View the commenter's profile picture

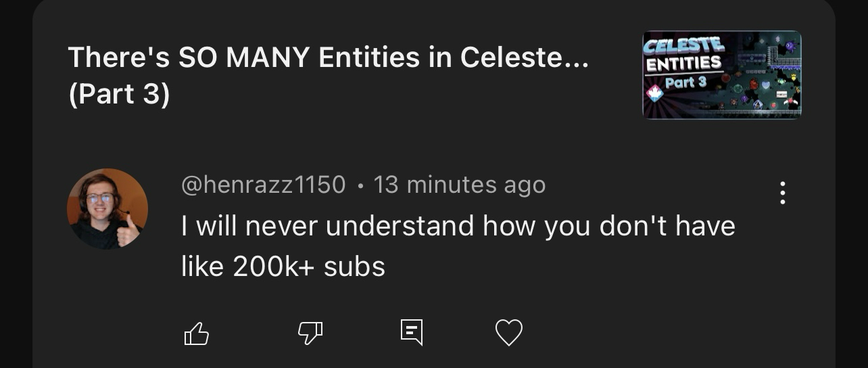point(107,209)
